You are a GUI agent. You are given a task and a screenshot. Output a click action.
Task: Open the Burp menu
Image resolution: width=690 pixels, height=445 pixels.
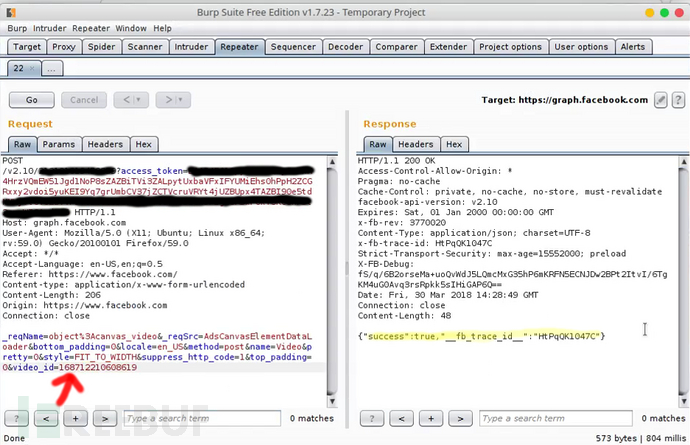(17, 28)
